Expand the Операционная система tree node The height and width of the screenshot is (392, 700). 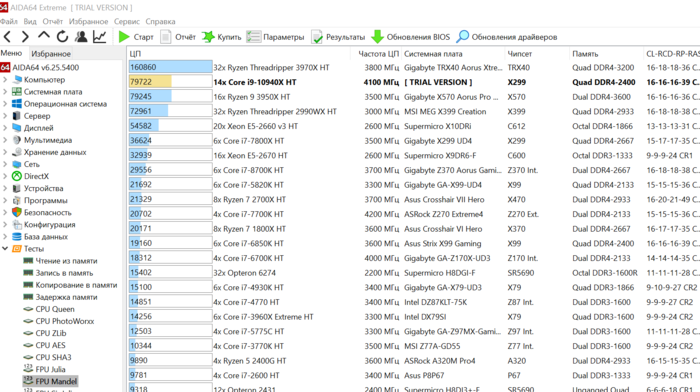5,104
